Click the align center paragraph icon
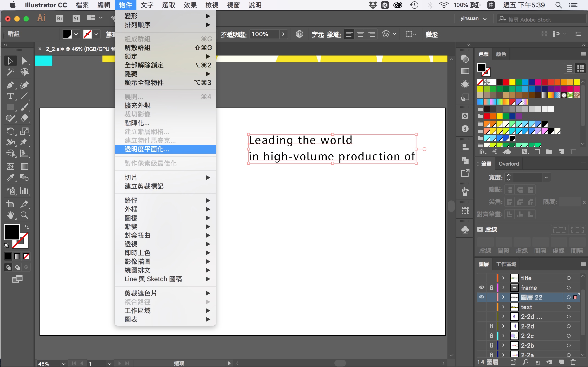 pyautogui.click(x=360, y=34)
